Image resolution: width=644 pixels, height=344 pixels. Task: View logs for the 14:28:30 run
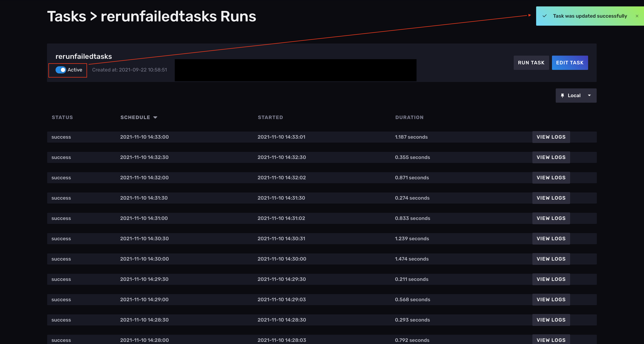551,320
